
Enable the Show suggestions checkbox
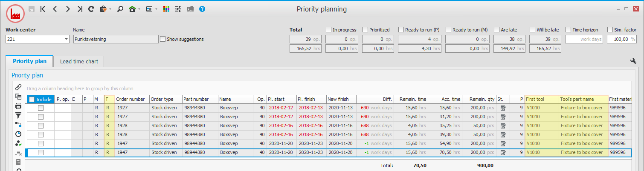163,39
